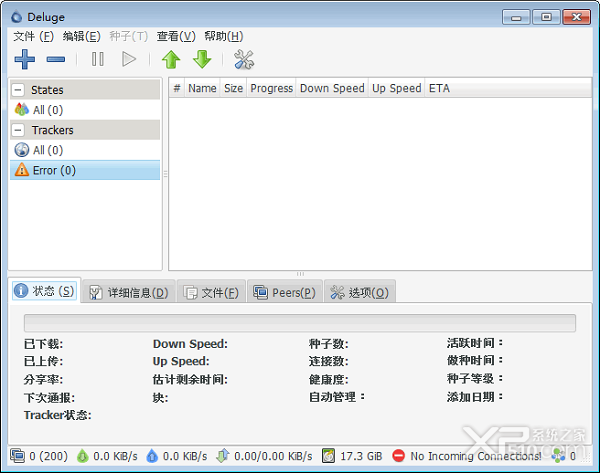Switch to the 详细信息(D) tab

[129, 293]
